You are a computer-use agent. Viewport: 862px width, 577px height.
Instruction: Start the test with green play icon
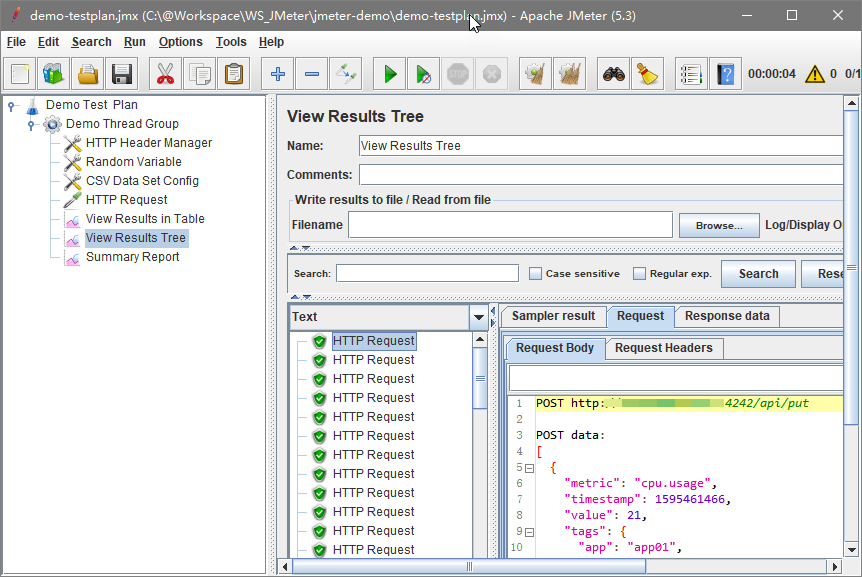tap(390, 74)
